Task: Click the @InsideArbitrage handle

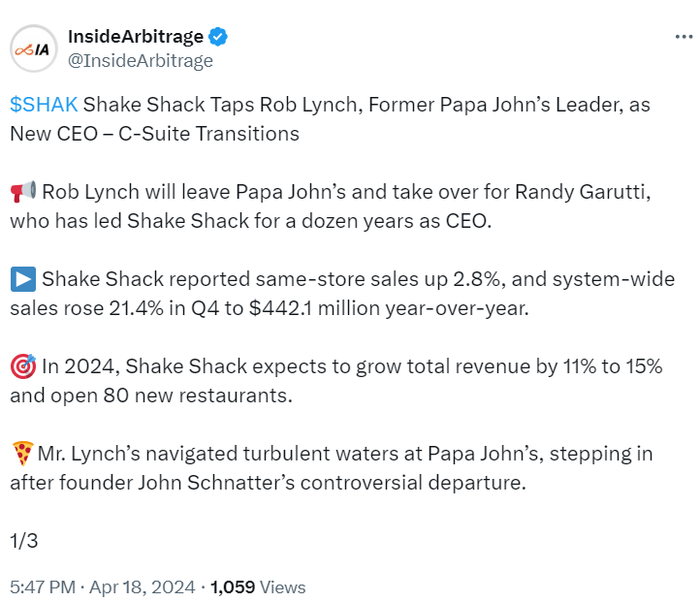Action: pos(140,60)
